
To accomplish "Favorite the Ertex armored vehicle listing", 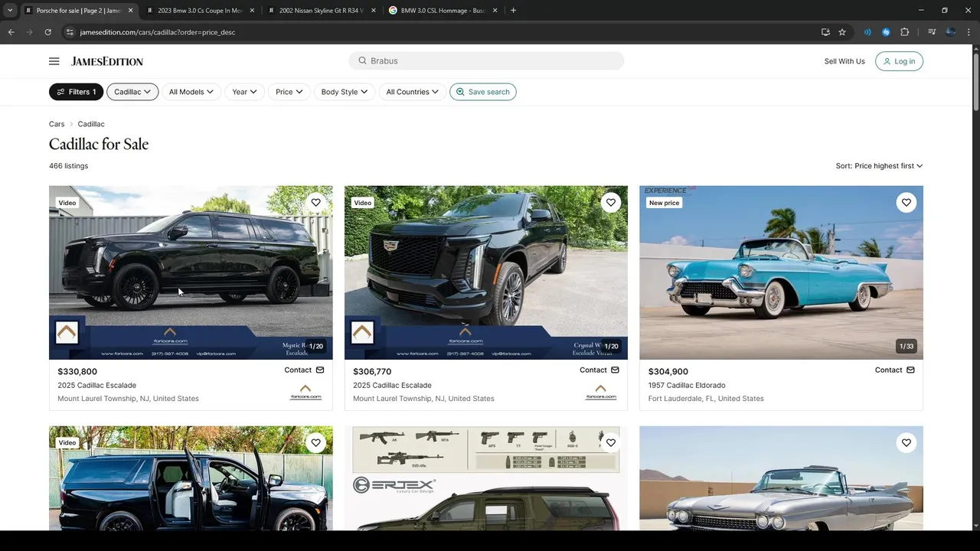I will [610, 442].
